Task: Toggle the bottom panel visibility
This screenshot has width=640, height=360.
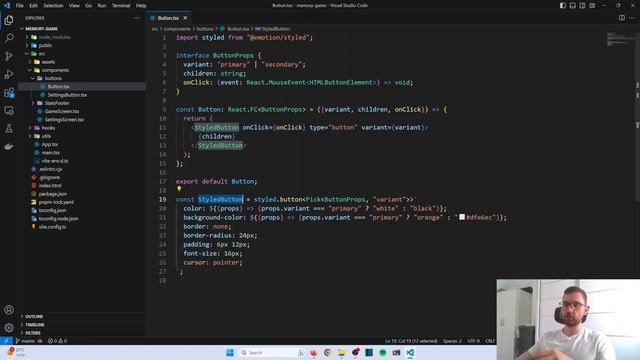Action: [x=573, y=5]
